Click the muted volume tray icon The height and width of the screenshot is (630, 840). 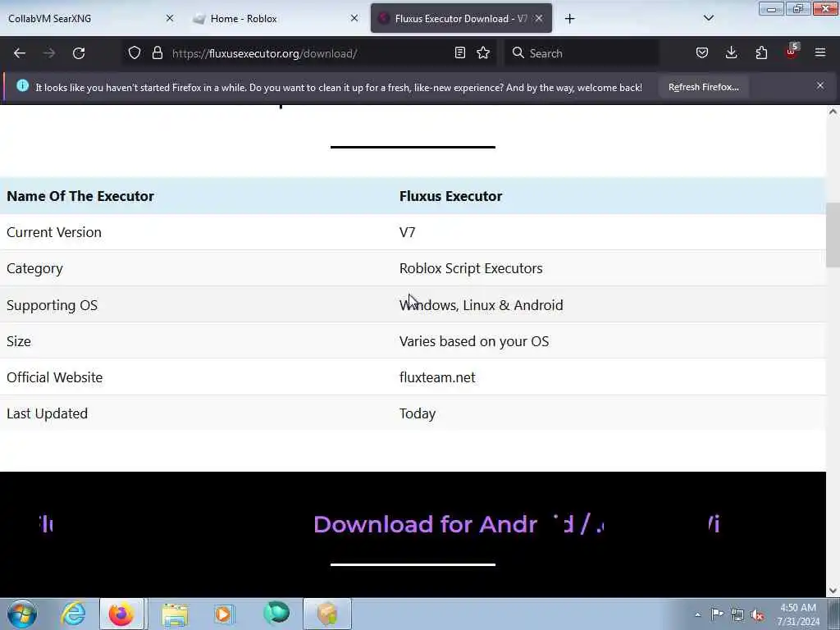(757, 614)
